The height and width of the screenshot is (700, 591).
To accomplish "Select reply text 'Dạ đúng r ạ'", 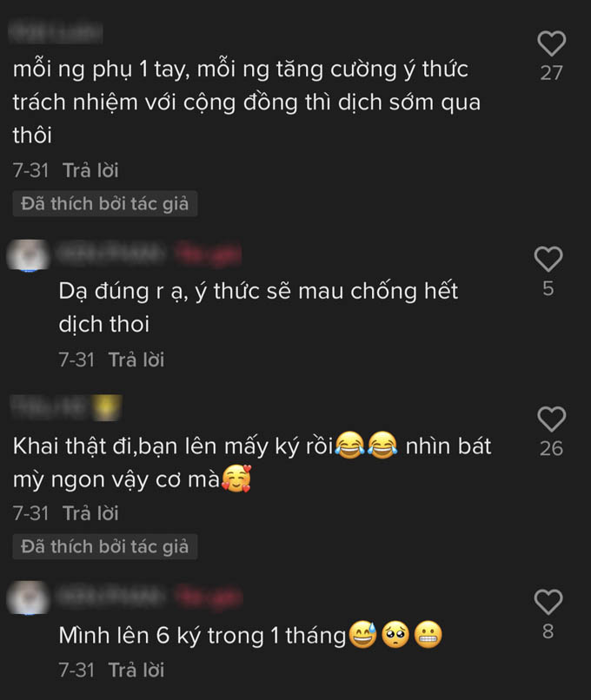I will coord(123,292).
